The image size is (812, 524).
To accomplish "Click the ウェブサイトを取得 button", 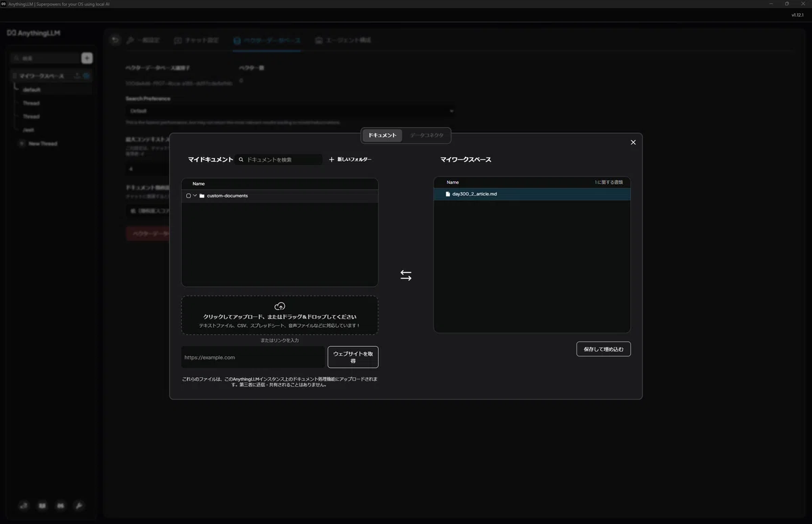I will point(353,357).
